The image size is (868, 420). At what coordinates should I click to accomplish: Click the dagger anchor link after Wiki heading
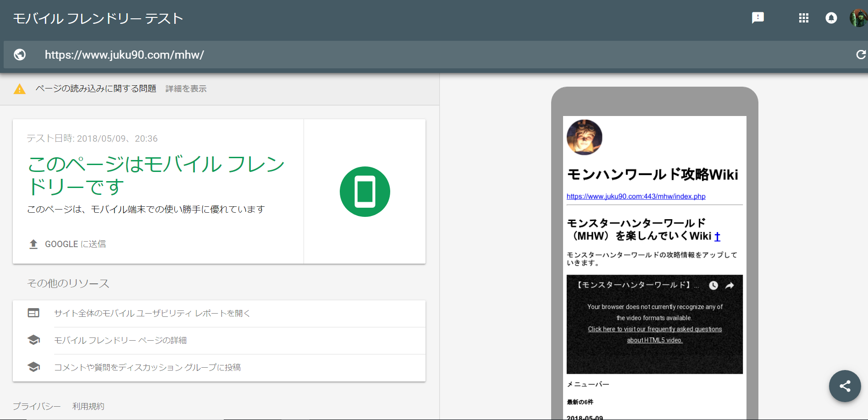717,236
